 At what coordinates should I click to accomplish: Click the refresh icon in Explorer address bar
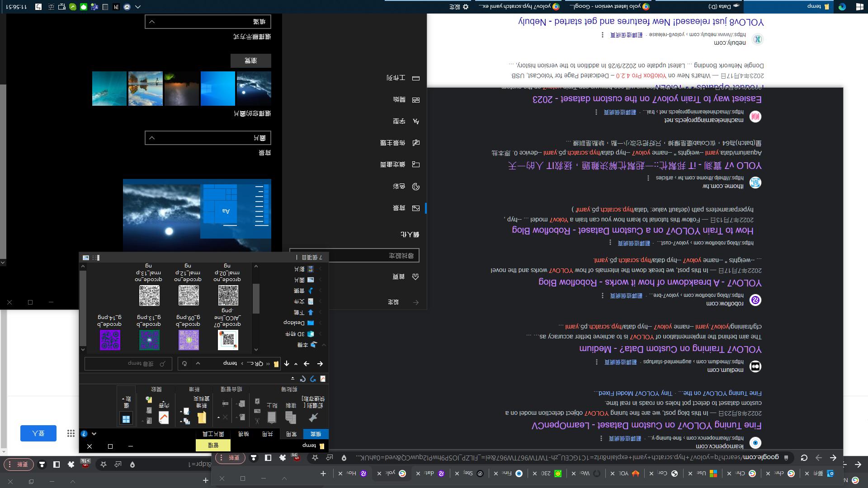click(x=184, y=364)
